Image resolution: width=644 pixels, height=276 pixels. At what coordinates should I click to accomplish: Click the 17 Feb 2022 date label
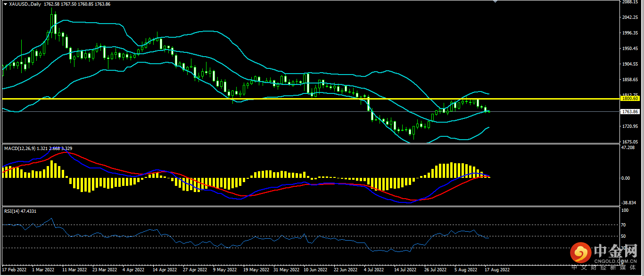[15, 270]
